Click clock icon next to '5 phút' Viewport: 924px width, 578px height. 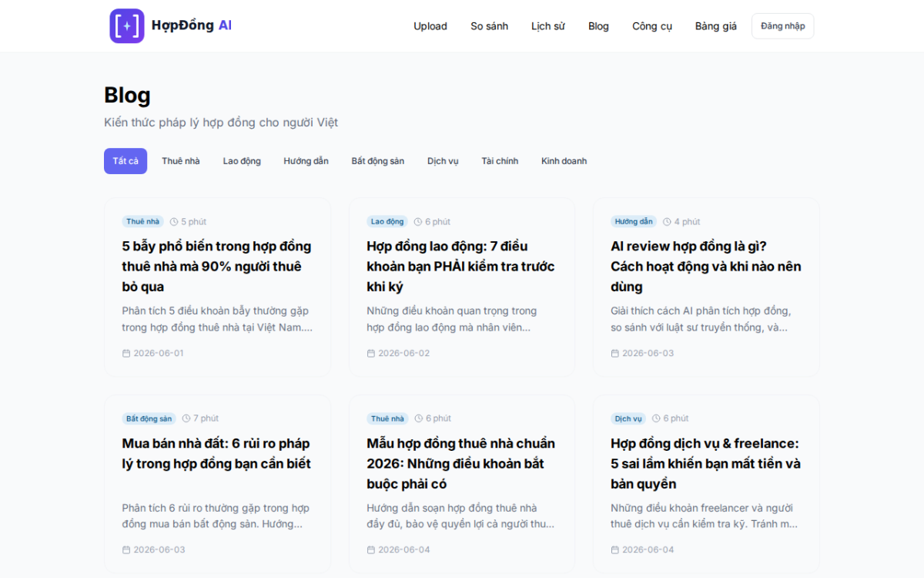174,222
